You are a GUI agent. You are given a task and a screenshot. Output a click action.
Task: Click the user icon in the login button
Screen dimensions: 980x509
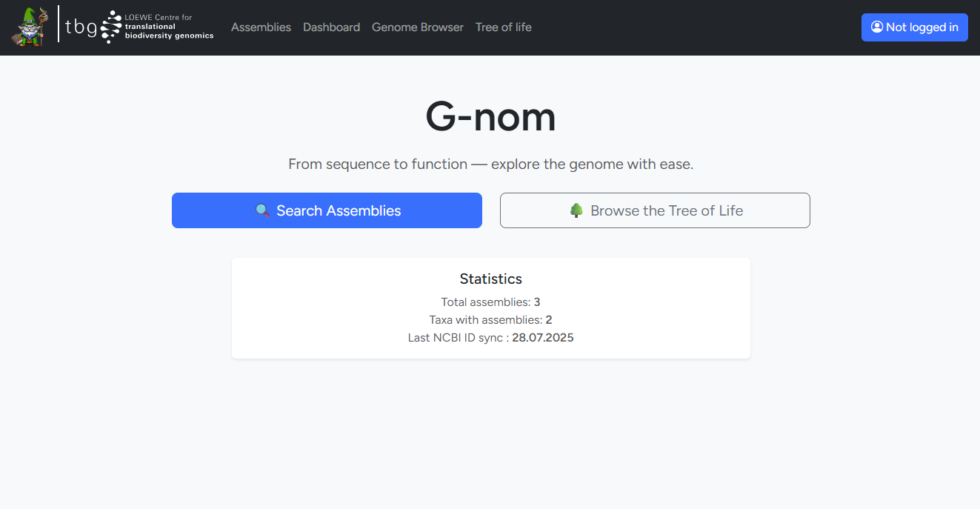[878, 27]
